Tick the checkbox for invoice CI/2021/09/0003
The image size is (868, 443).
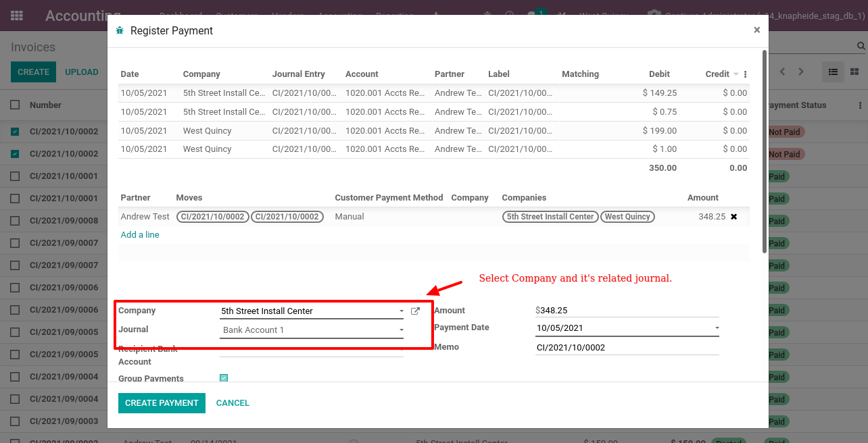coord(15,421)
